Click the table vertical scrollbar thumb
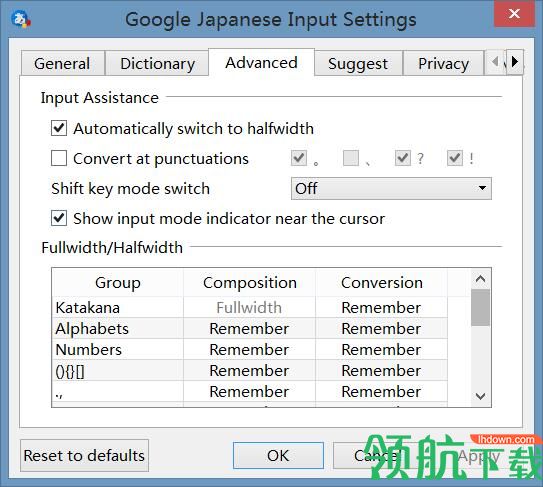The image size is (543, 487). click(480, 308)
